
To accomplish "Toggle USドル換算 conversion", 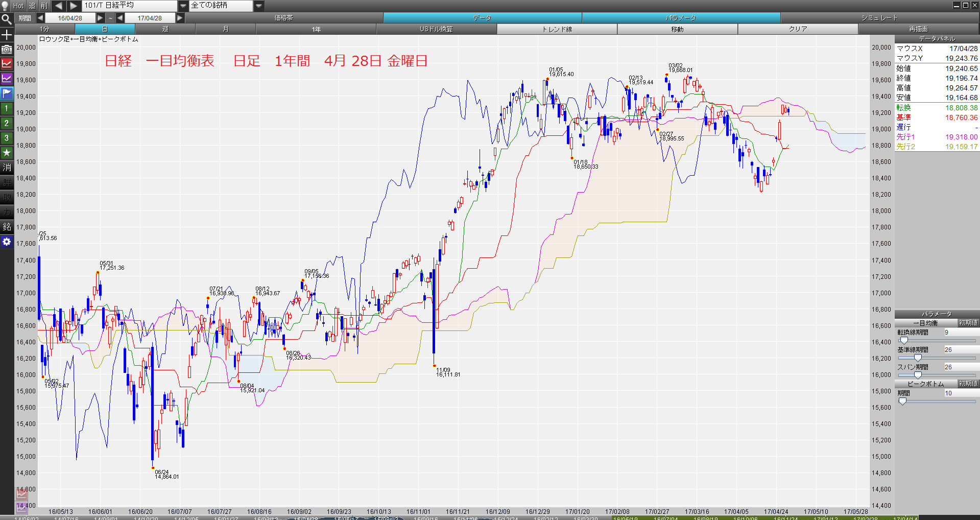I will click(436, 29).
